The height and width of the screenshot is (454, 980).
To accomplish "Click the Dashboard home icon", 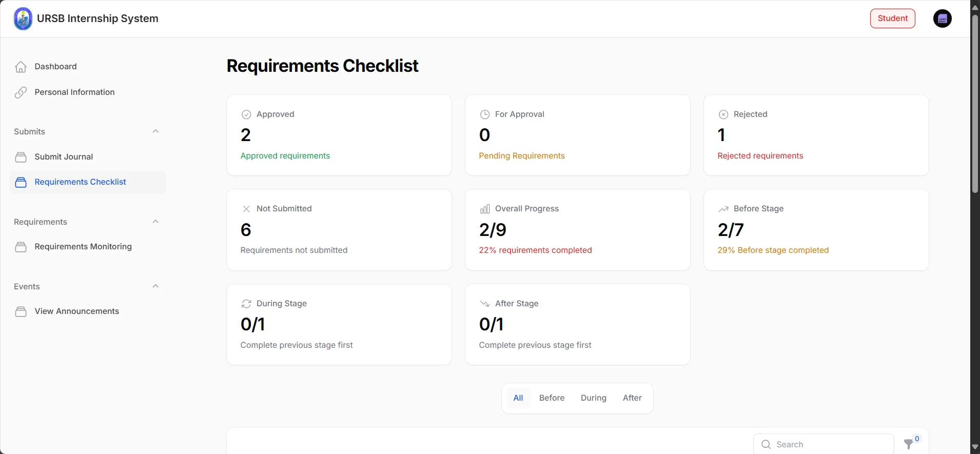I will [x=21, y=67].
